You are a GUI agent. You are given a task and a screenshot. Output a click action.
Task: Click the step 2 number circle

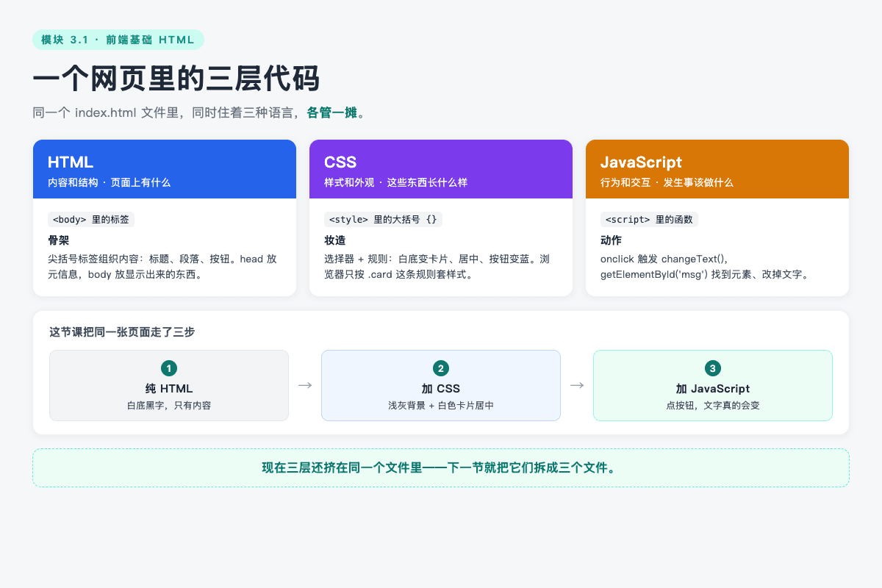441,368
